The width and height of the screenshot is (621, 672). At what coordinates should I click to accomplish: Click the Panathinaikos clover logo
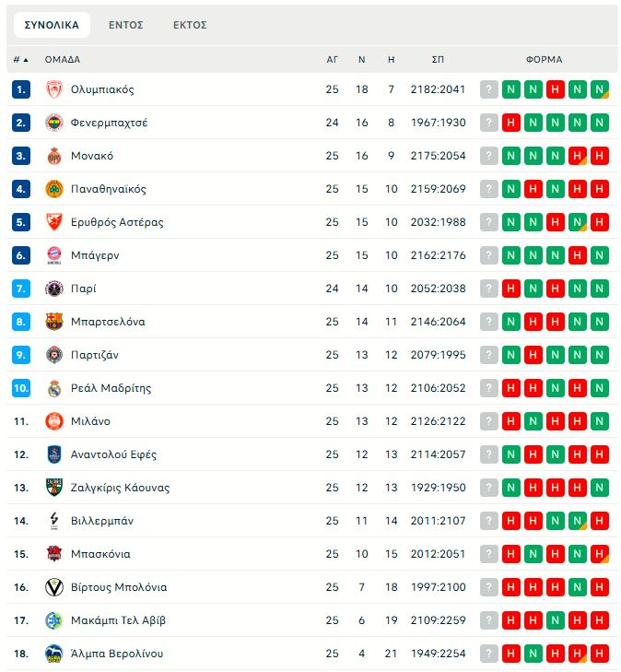point(53,189)
